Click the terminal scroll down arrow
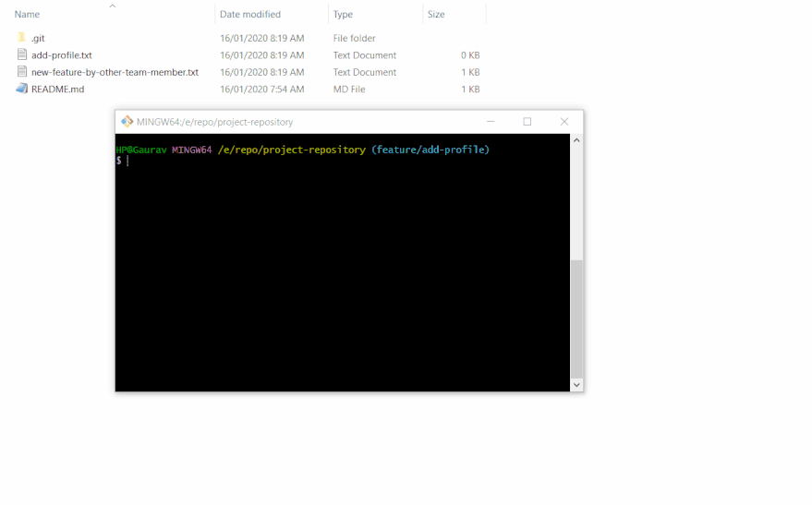The width and height of the screenshot is (812, 505). 576,385
